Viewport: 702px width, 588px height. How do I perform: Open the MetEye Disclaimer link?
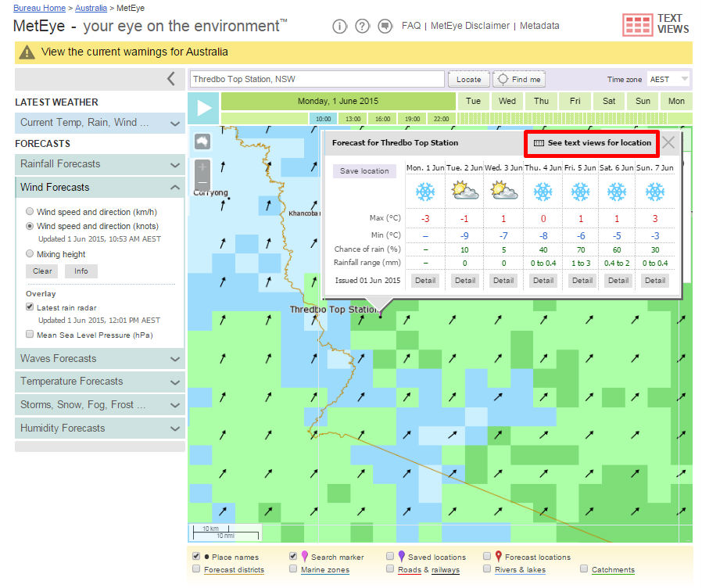[x=470, y=26]
